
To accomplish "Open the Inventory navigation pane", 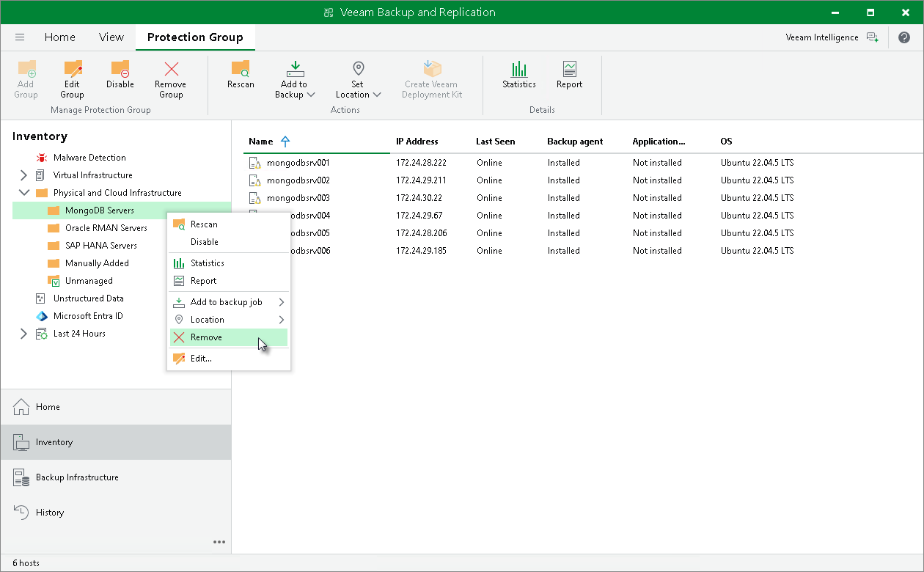I will tap(116, 442).
